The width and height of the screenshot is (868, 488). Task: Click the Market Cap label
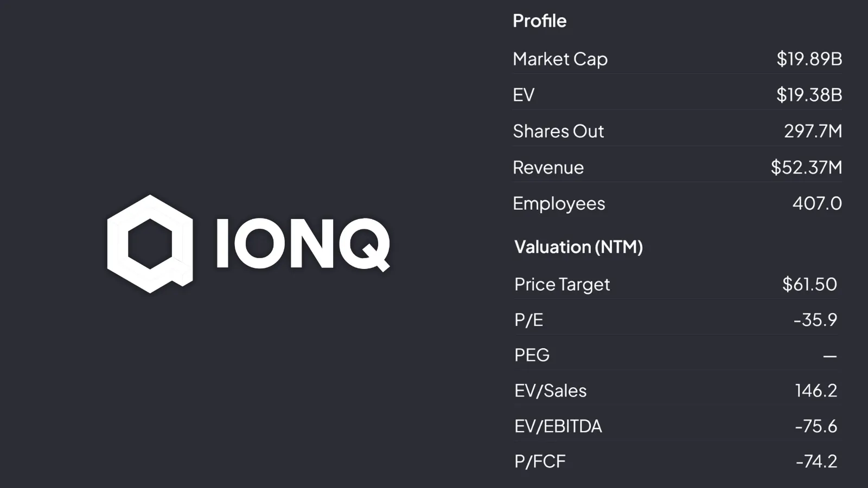560,59
